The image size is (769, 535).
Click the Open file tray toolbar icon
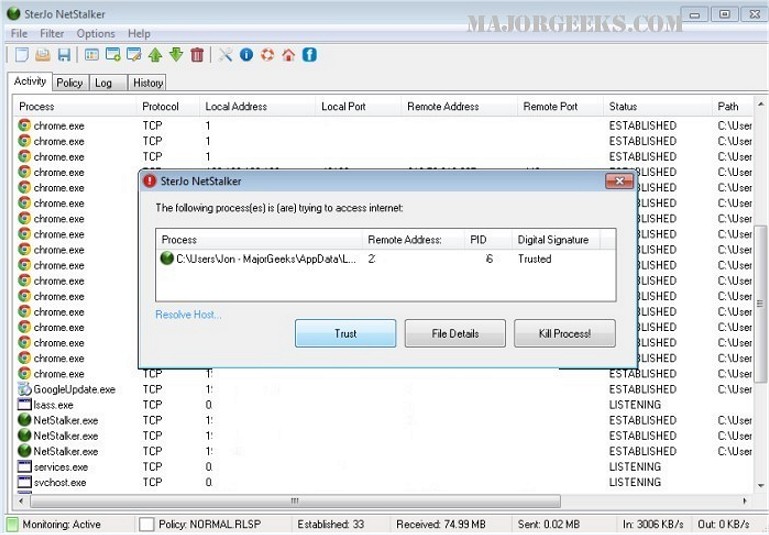click(x=43, y=54)
